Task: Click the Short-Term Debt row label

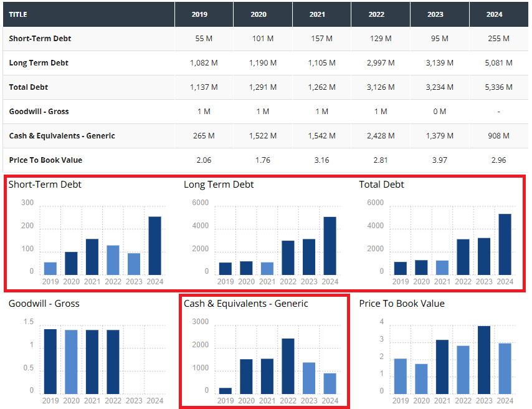Action: [x=40, y=39]
